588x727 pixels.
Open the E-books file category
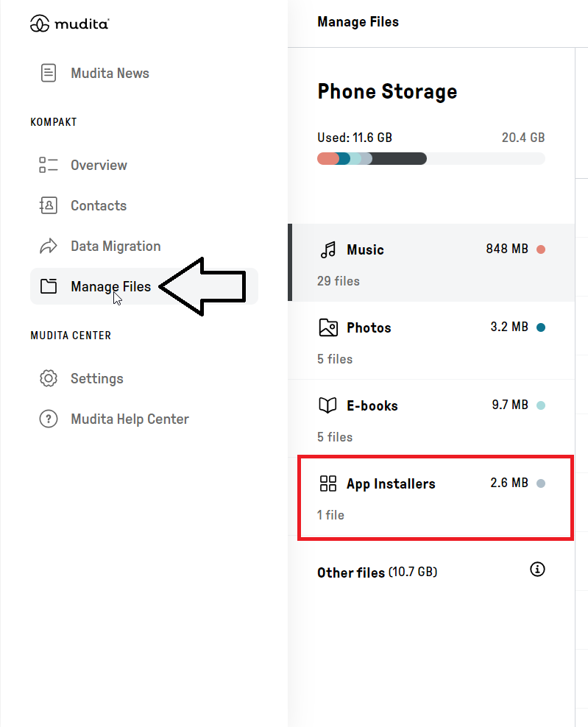(x=431, y=419)
